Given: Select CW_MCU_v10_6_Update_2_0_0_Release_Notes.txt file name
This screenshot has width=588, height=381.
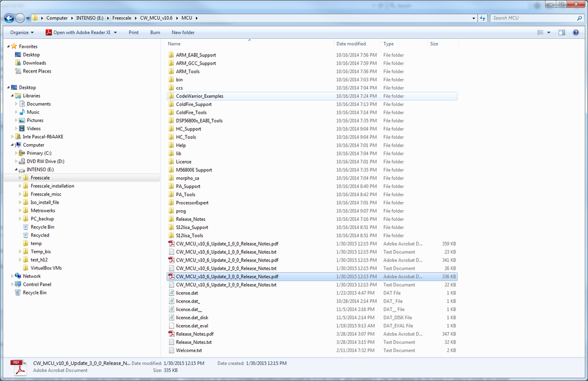Looking at the screenshot, I should (226, 269).
